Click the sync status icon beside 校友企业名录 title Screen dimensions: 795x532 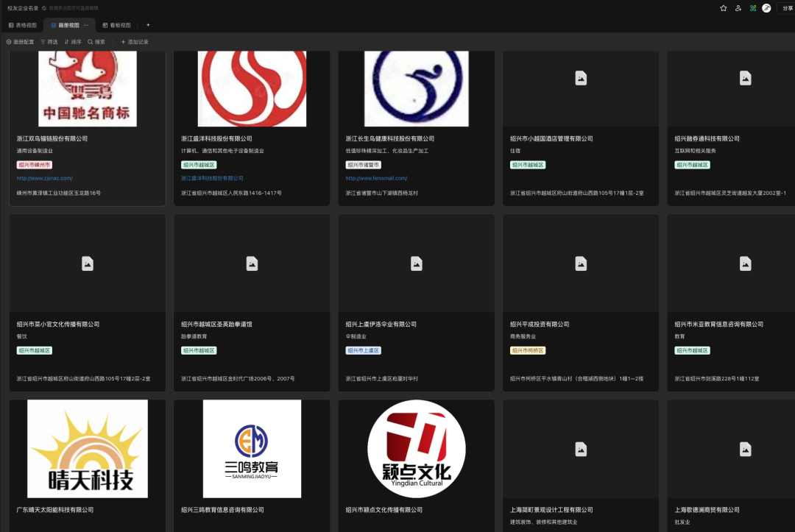click(44, 8)
